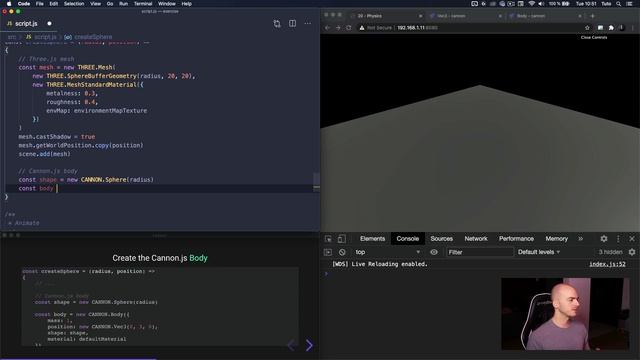This screenshot has width=640, height=360.
Task: Switch to the '20 - Physics' browser tab
Action: 386,16
